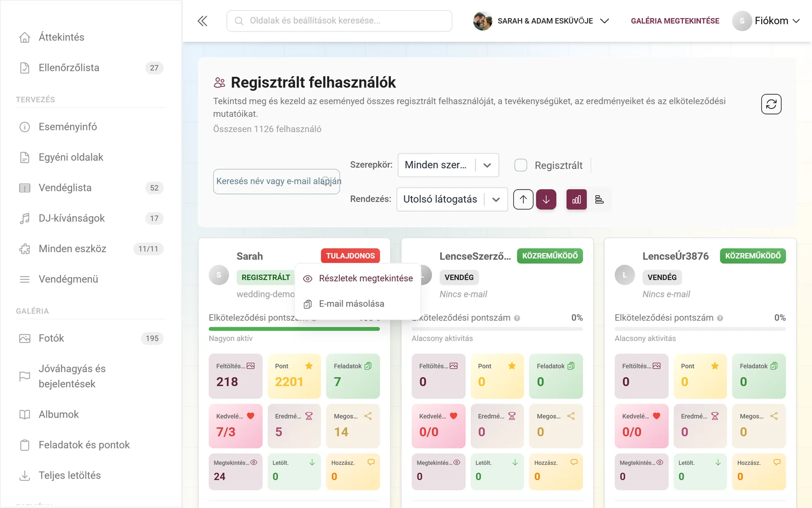
Task: Open the Fiókom account menu
Action: coord(766,21)
